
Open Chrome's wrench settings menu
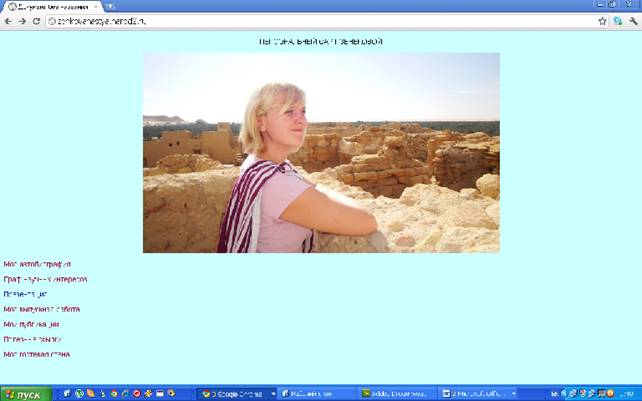[x=632, y=20]
